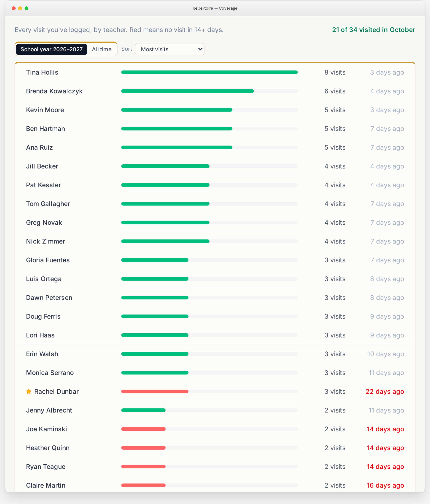This screenshot has height=504, width=430.
Task: Click Jenny Albrecht's green progress bar
Action: (143, 410)
